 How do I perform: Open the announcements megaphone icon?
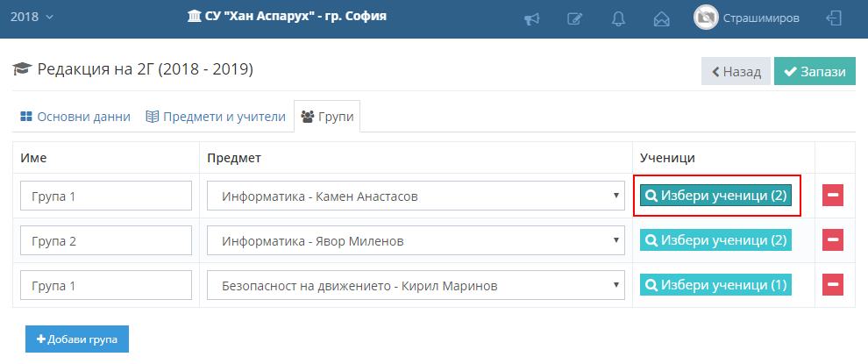coord(530,18)
